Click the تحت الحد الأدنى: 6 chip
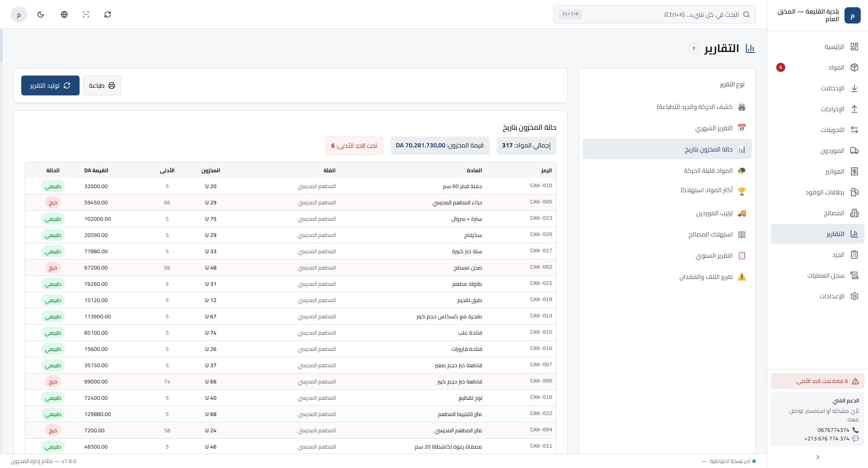 [x=354, y=146]
